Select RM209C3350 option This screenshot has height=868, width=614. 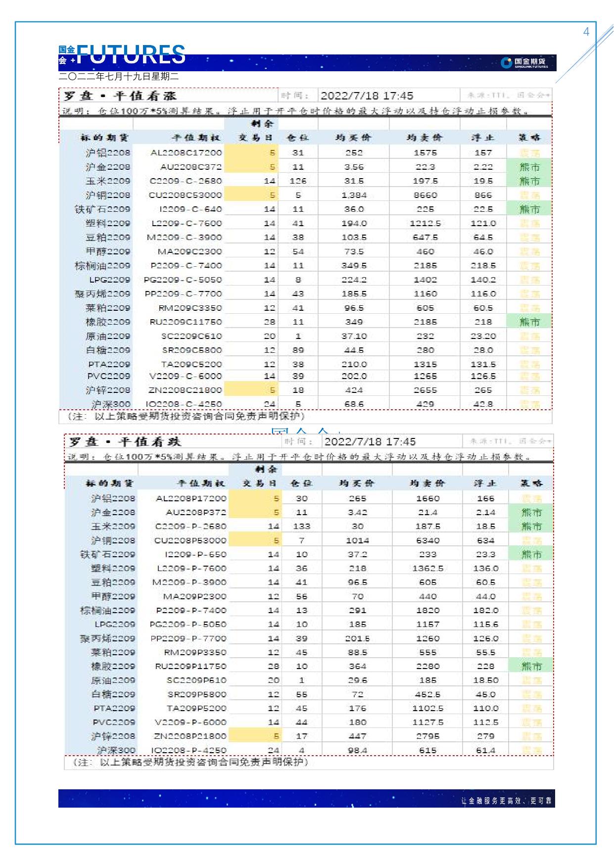190,308
